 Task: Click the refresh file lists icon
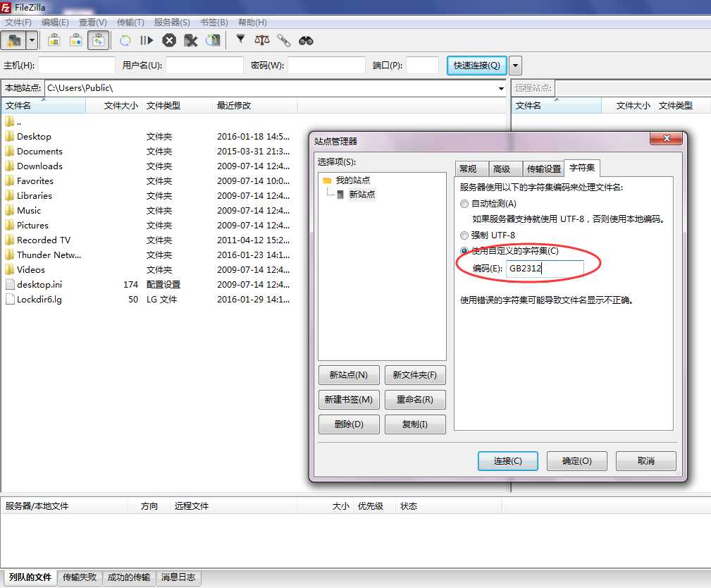click(x=125, y=41)
